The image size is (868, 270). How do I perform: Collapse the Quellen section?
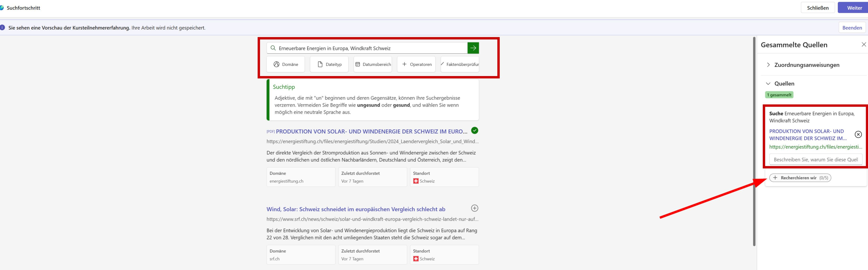click(x=768, y=84)
